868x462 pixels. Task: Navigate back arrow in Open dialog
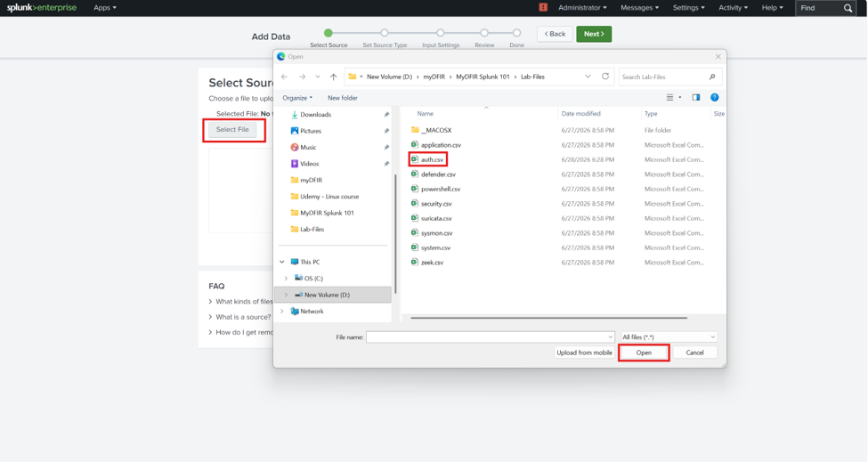pos(285,77)
